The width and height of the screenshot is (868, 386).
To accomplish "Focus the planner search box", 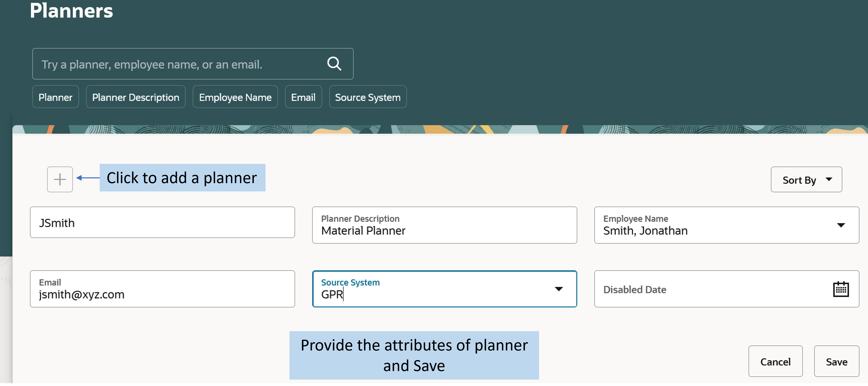I will pos(179,64).
